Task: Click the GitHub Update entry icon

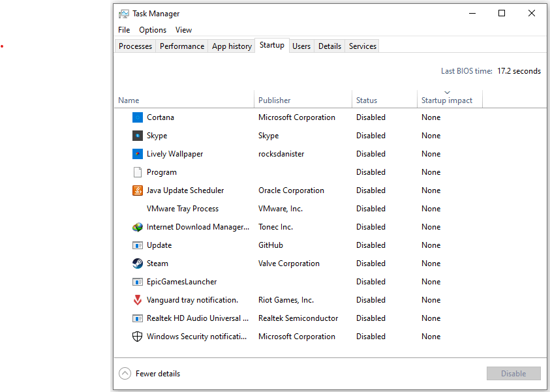Action: coord(138,245)
